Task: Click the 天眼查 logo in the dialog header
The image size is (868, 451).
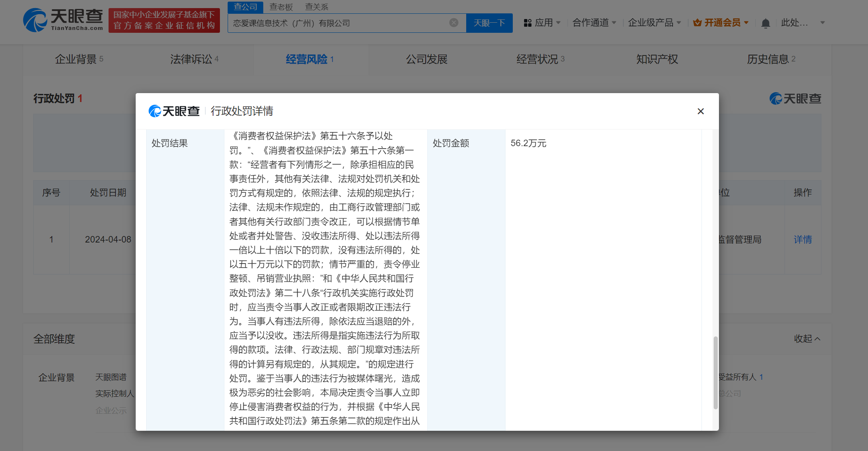Action: coord(174,111)
